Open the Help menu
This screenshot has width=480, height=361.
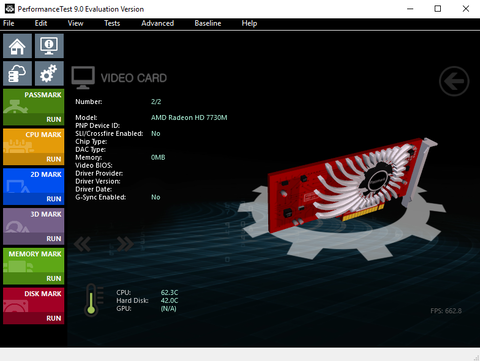249,23
